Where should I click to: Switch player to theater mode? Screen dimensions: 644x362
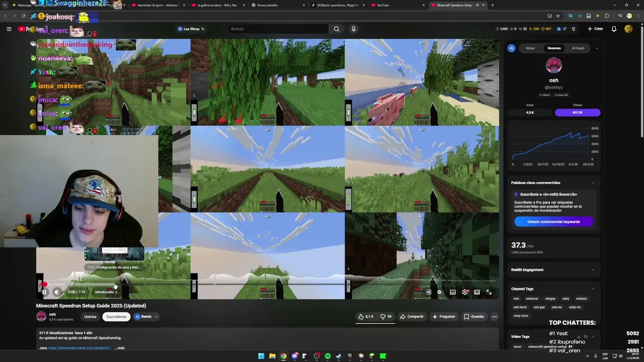pos(477,292)
